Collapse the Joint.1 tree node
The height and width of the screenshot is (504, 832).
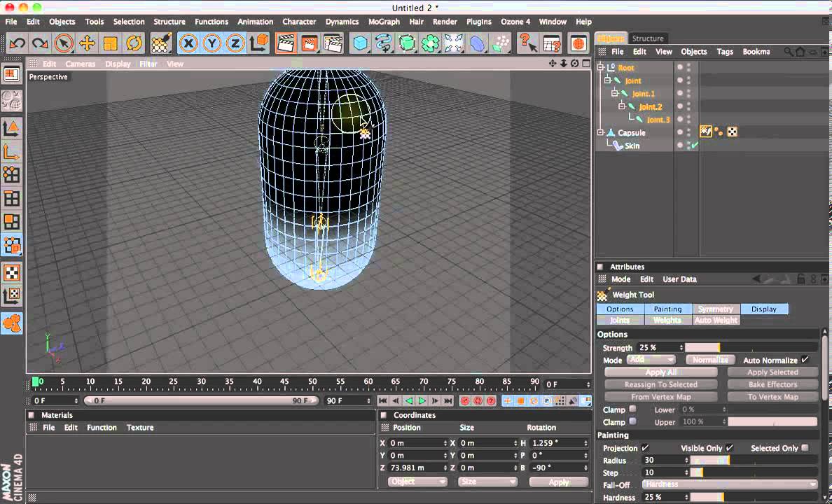pyautogui.click(x=615, y=93)
